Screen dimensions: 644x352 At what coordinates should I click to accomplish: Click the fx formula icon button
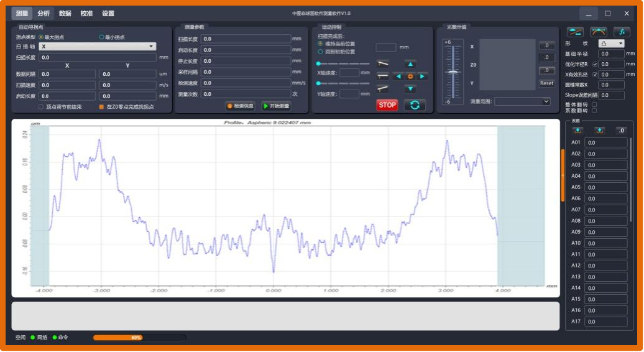pyautogui.click(x=622, y=32)
